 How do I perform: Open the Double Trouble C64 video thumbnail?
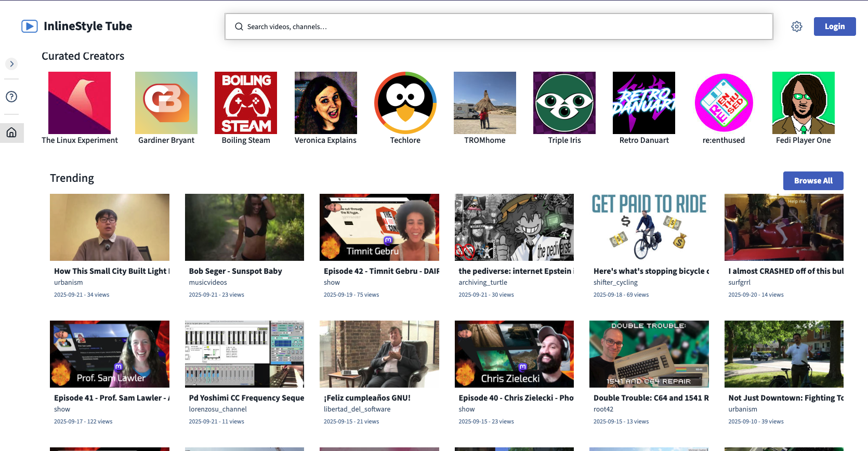(x=649, y=354)
